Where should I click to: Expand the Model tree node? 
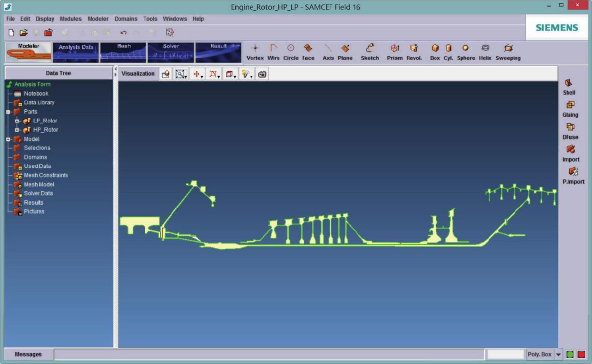[x=8, y=139]
